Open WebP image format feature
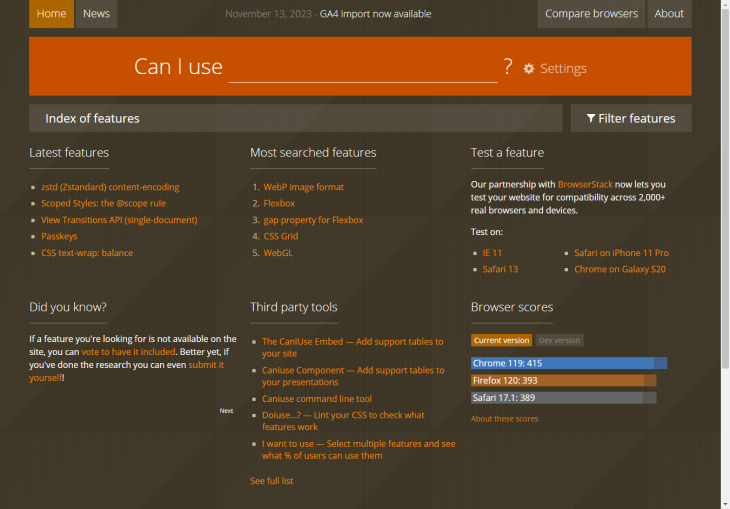The width and height of the screenshot is (730, 509). pyautogui.click(x=303, y=187)
